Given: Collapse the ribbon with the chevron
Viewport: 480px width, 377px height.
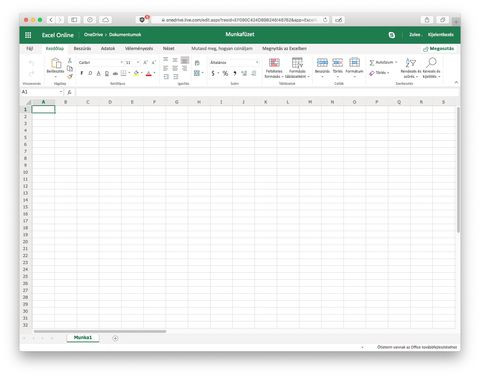Looking at the screenshot, I should click(456, 82).
